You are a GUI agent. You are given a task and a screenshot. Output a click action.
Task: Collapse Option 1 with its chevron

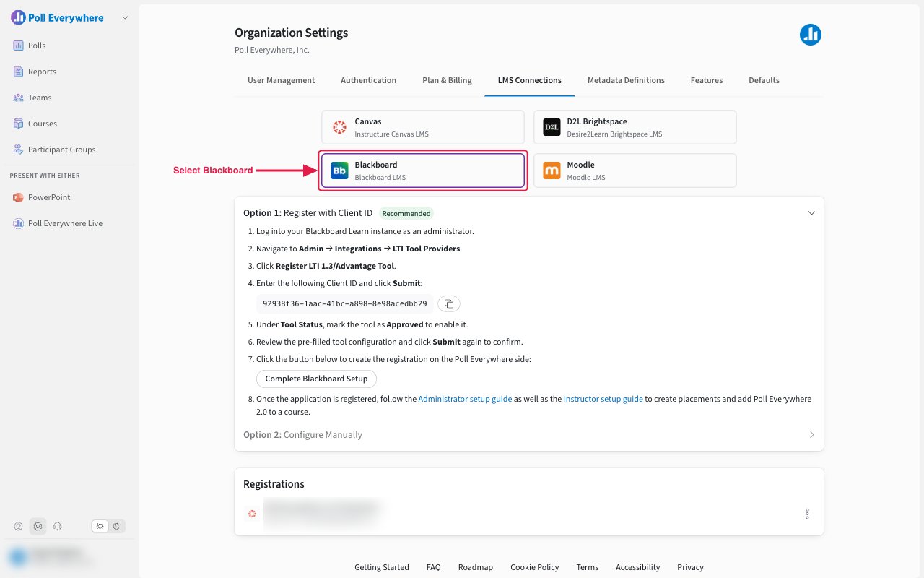pos(811,213)
